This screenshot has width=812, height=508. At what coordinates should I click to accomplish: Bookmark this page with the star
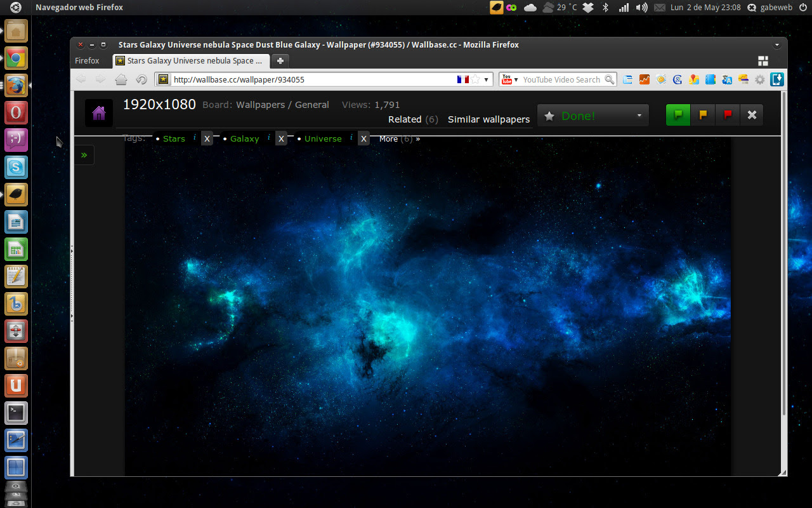click(475, 79)
